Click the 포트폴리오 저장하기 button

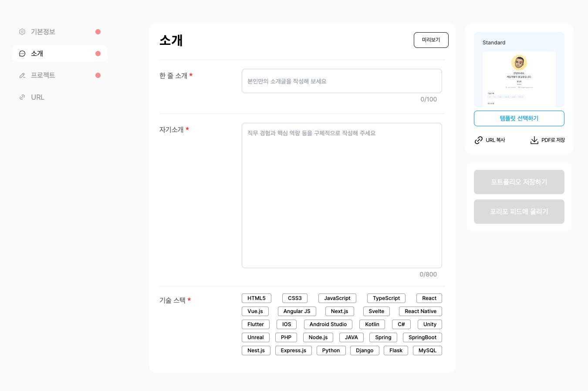tap(519, 182)
